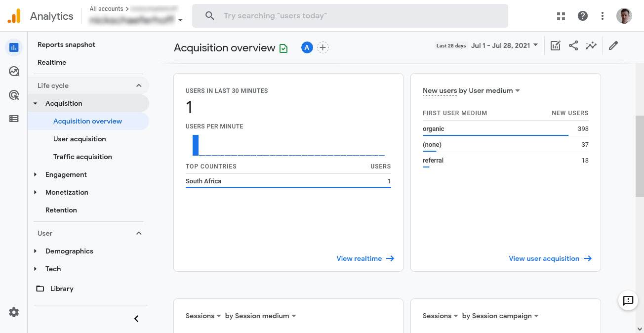Open User acquisition report
The height and width of the screenshot is (333, 644).
pyautogui.click(x=80, y=139)
